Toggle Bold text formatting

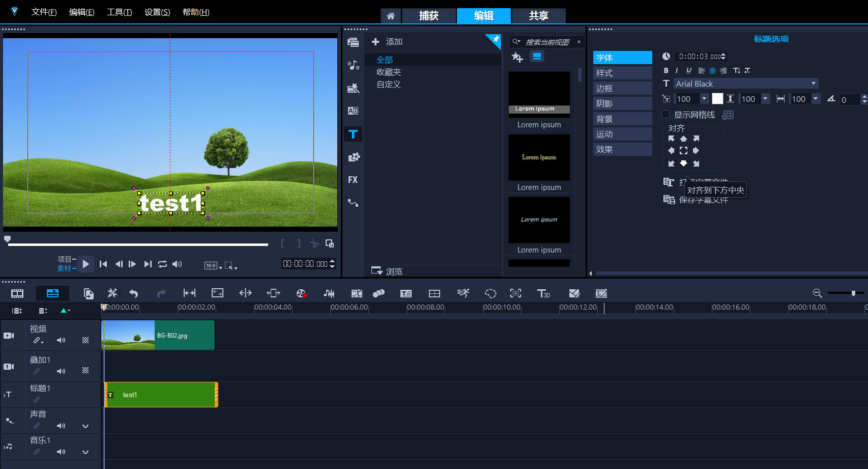click(666, 70)
